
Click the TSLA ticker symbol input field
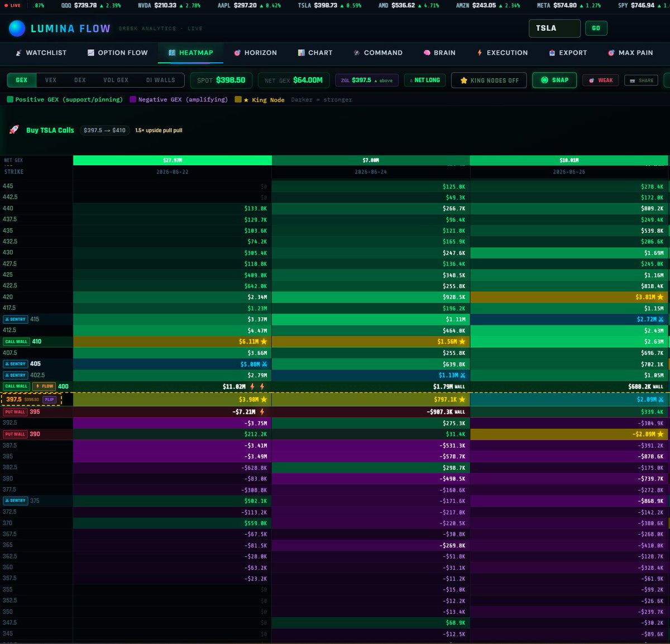[555, 28]
